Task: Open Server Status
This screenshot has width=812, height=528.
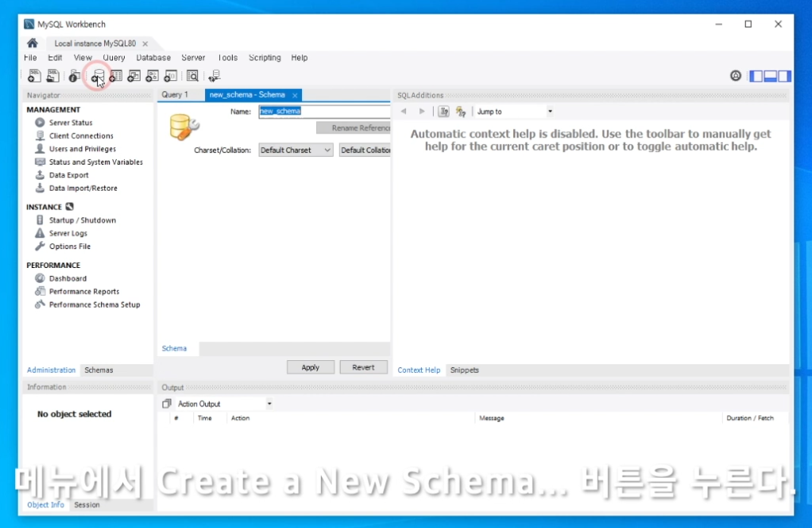Action: pos(71,122)
